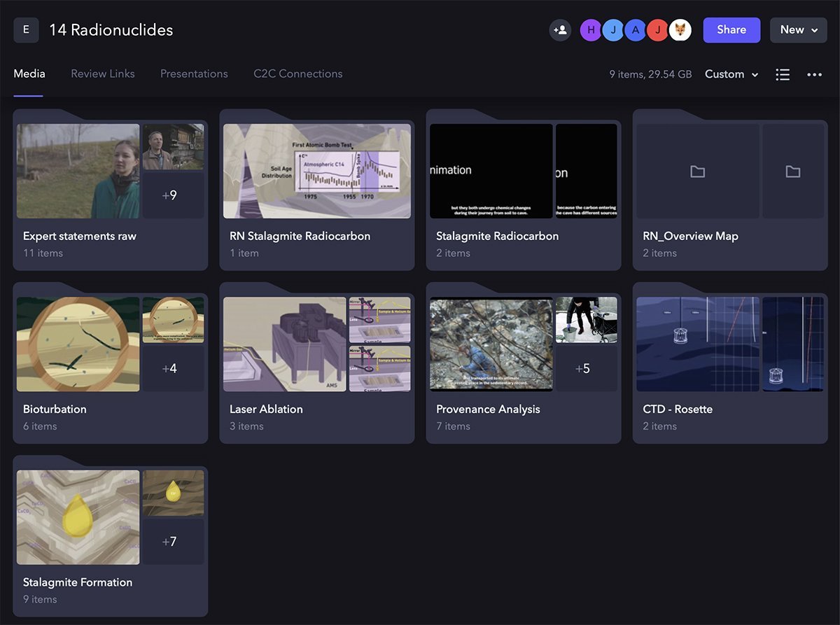Open the project E badge icon

click(x=26, y=30)
